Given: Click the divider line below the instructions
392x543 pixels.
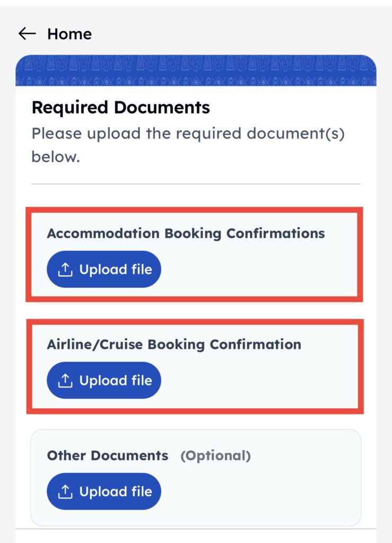Looking at the screenshot, I should [x=196, y=184].
